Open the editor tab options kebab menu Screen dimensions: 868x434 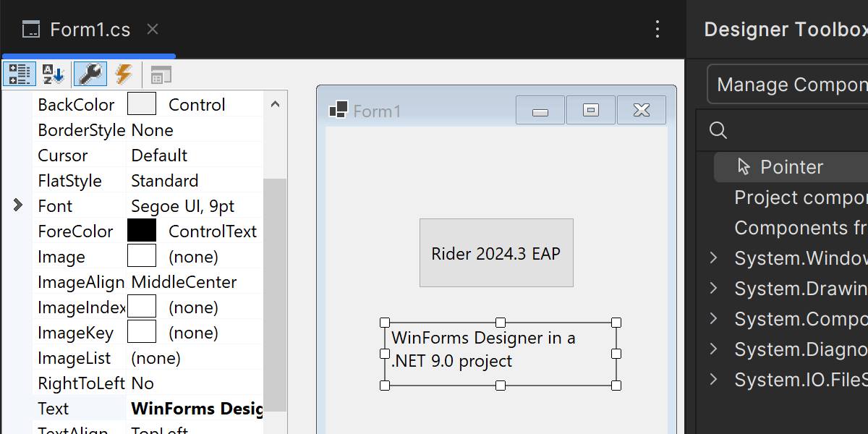point(657,29)
